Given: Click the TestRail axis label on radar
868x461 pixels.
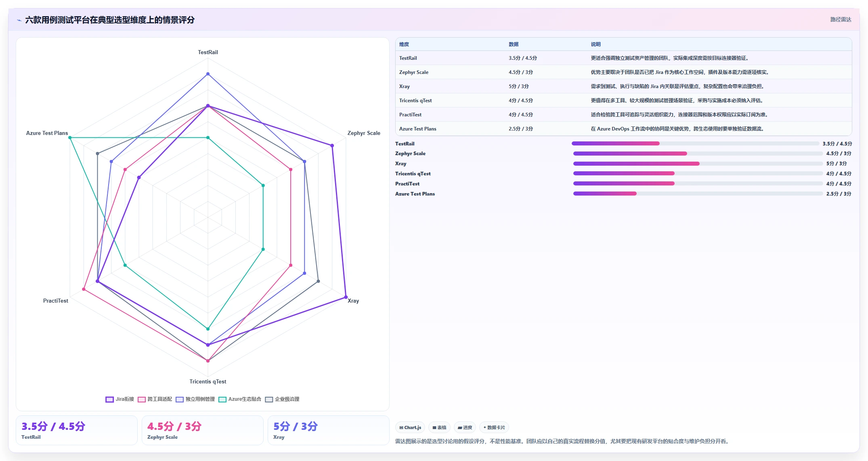Looking at the screenshot, I should pyautogui.click(x=208, y=52).
